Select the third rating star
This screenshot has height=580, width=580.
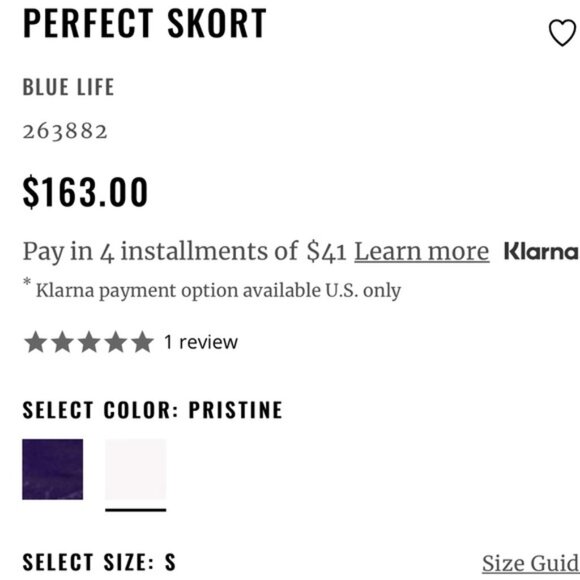click(89, 342)
